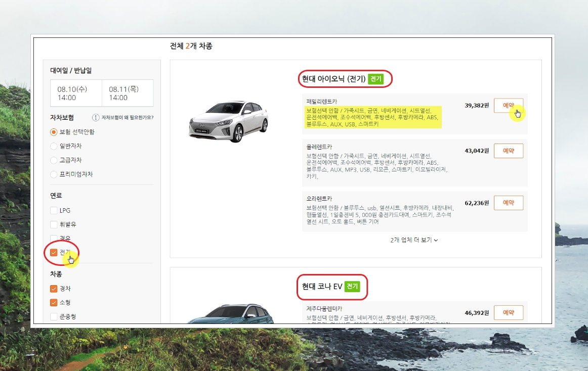Click the 차종 section label
The height and width of the screenshot is (371, 588).
pos(56,274)
